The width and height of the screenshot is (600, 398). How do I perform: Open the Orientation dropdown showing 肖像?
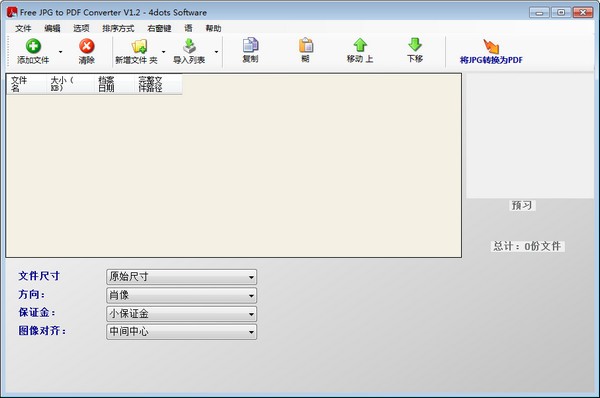coord(181,295)
